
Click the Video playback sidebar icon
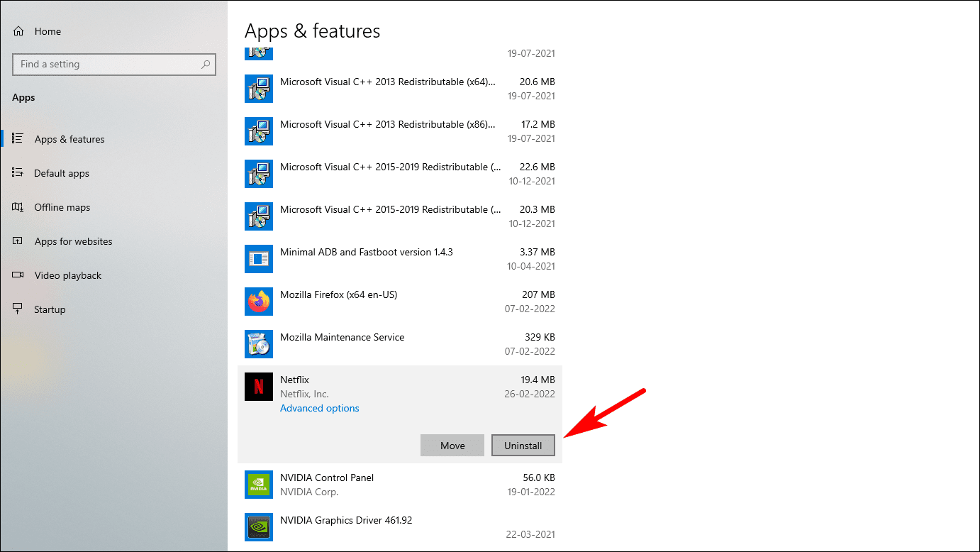[x=18, y=275]
